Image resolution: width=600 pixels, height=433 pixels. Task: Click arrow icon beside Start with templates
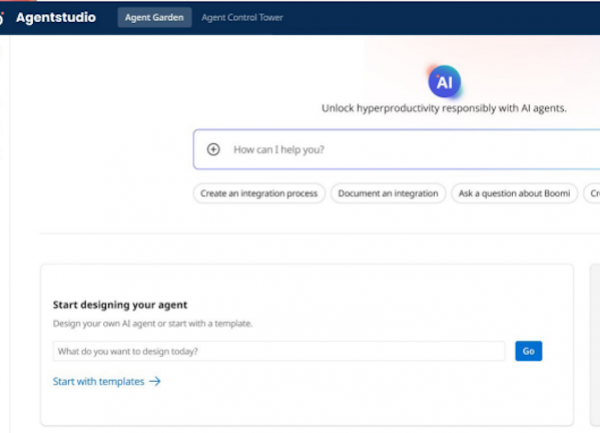(x=155, y=381)
